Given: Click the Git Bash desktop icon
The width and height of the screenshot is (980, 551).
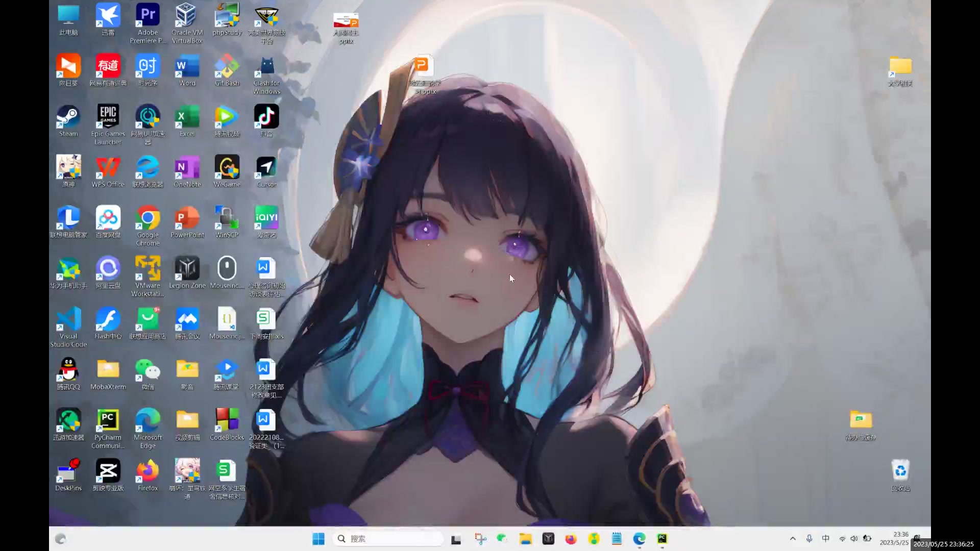Looking at the screenshot, I should (x=227, y=66).
